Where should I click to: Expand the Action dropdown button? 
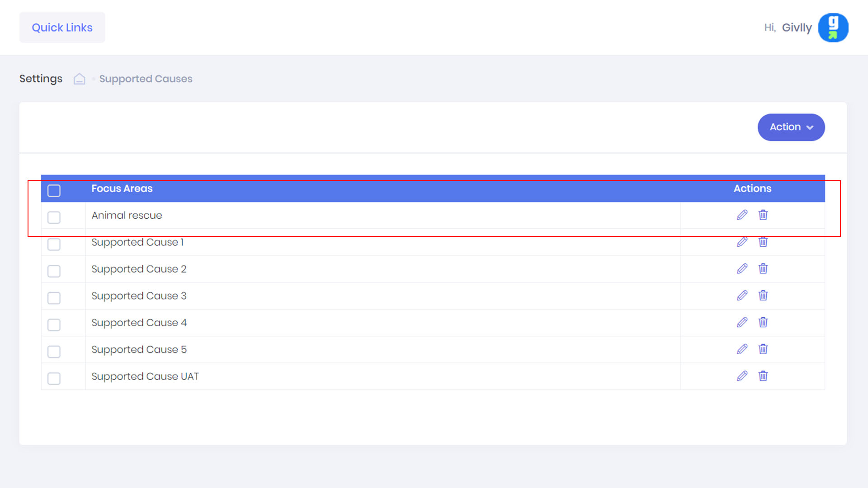pyautogui.click(x=791, y=127)
